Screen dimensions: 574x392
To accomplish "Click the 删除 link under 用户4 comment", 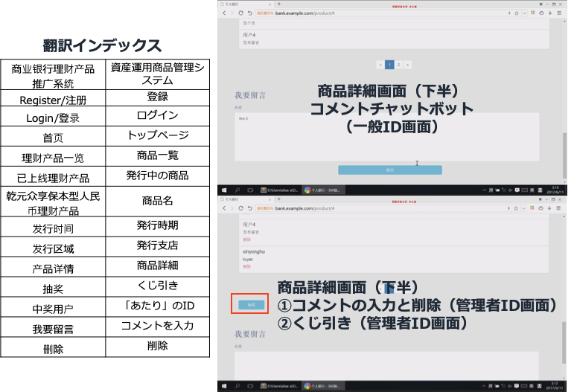I will click(x=246, y=240).
